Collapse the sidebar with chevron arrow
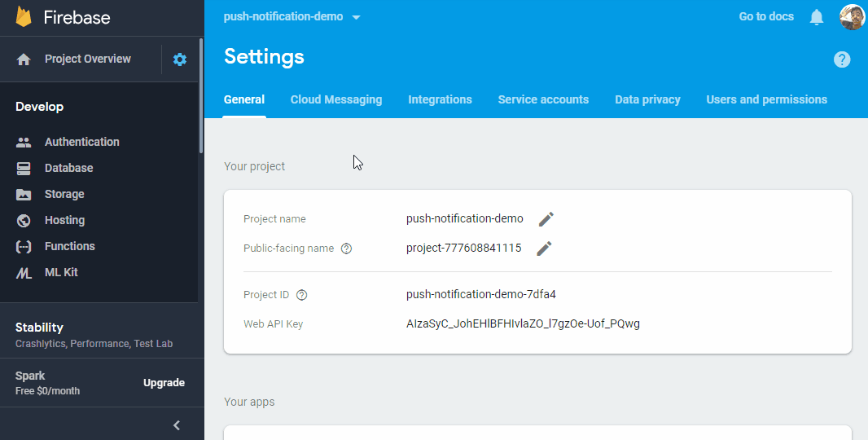The image size is (868, 440). pyautogui.click(x=177, y=425)
